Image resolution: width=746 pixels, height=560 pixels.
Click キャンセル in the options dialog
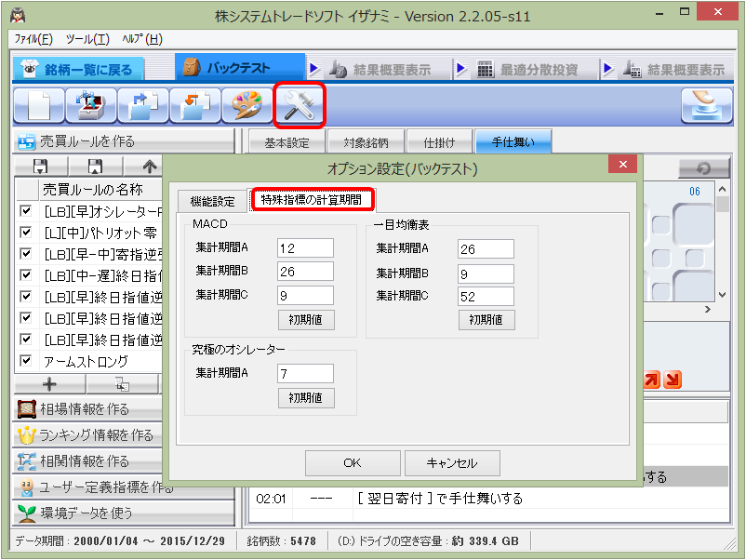[452, 463]
